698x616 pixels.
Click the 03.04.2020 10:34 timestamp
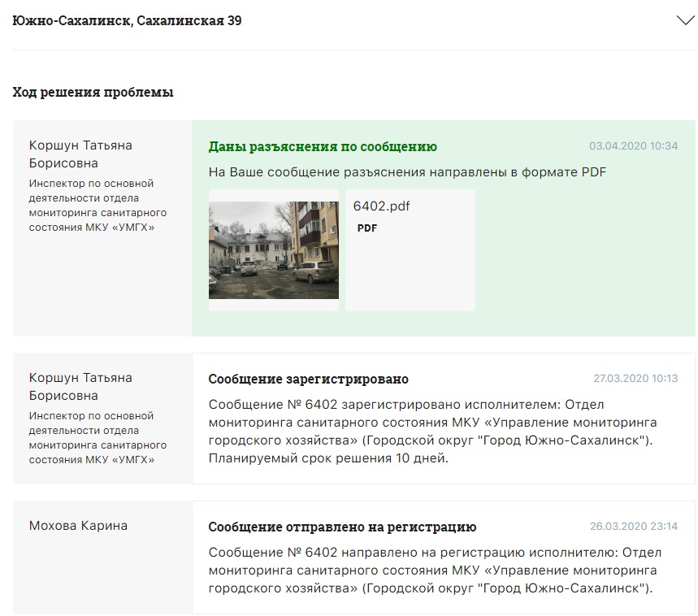pos(633,146)
